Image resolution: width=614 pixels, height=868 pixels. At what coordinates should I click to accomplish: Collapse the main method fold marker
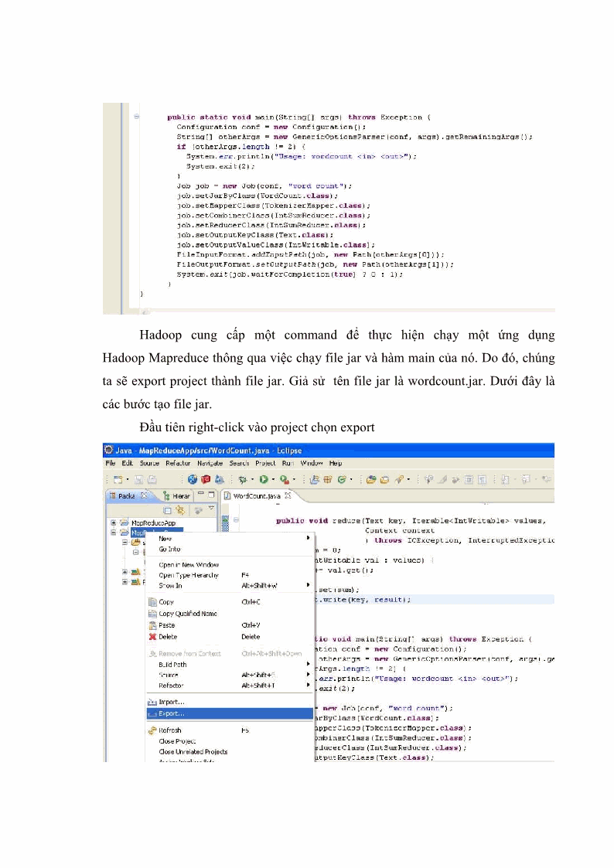click(x=136, y=117)
